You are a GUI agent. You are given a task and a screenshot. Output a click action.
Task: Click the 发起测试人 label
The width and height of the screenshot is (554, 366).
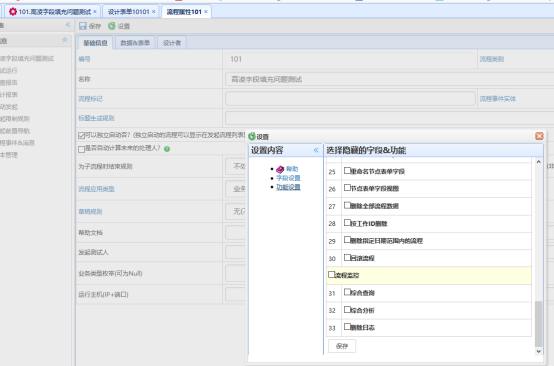pos(93,252)
